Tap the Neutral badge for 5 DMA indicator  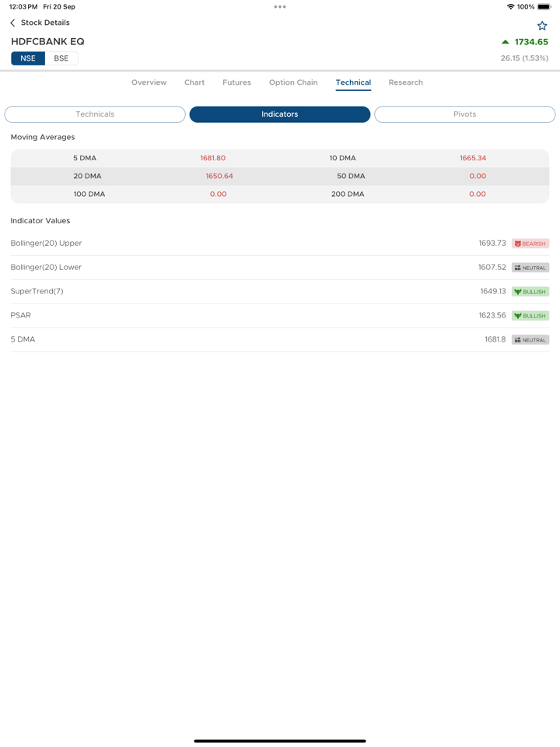tap(530, 340)
